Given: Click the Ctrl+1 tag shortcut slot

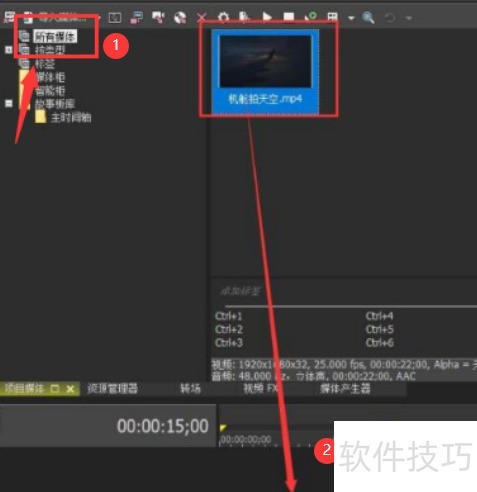Looking at the screenshot, I should [229, 316].
